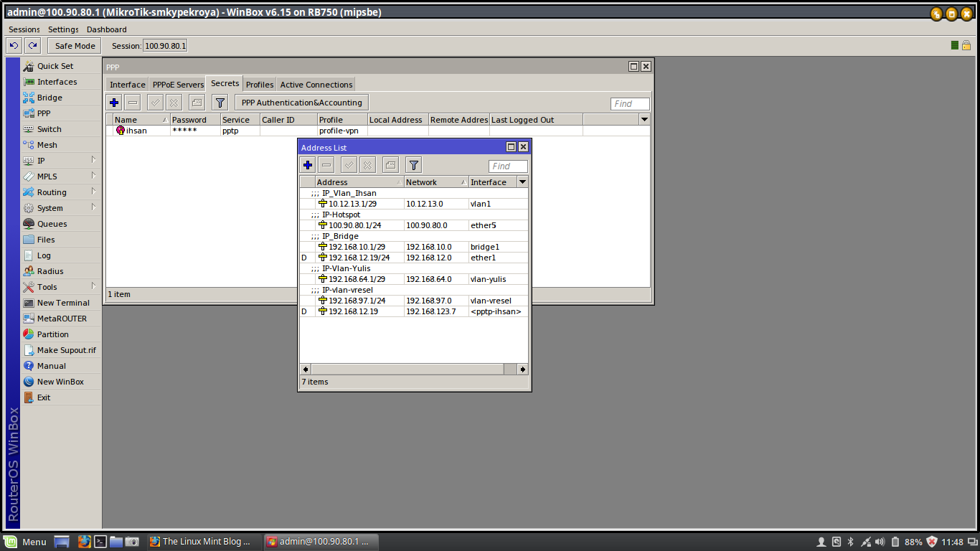Open Manual from the sidebar

60,366
